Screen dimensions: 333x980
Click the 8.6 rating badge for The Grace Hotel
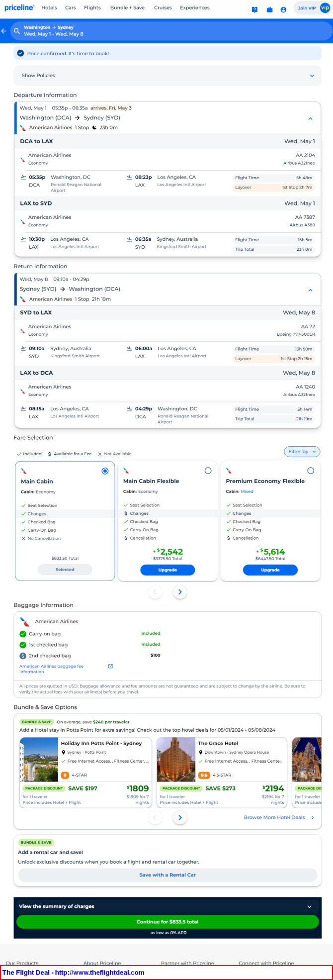click(204, 775)
